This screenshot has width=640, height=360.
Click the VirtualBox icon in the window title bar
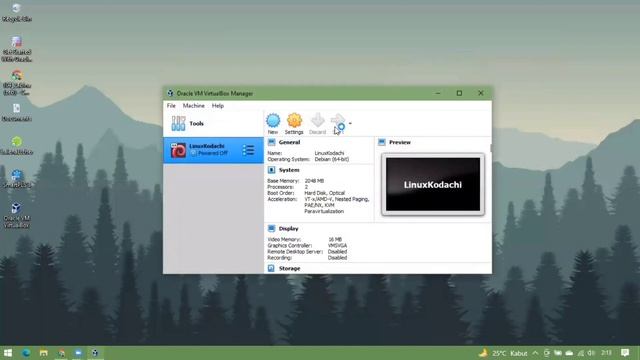(x=170, y=93)
